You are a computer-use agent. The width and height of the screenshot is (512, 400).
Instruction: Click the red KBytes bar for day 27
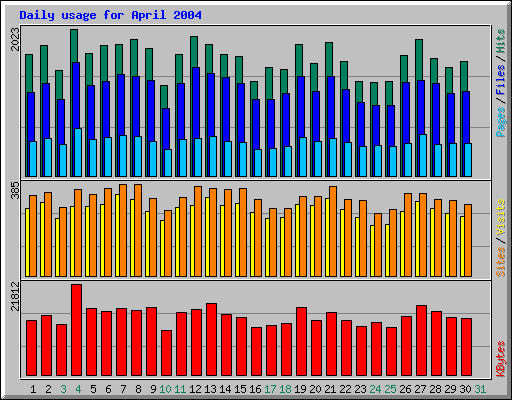click(421, 341)
